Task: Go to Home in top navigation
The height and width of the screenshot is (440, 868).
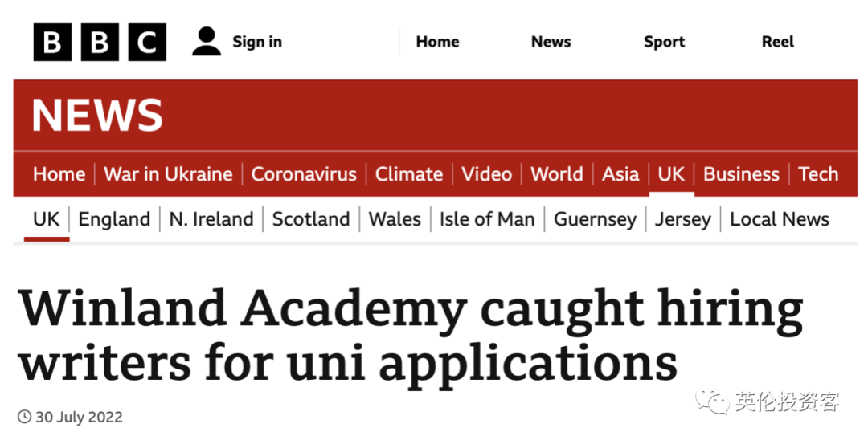Action: point(437,42)
